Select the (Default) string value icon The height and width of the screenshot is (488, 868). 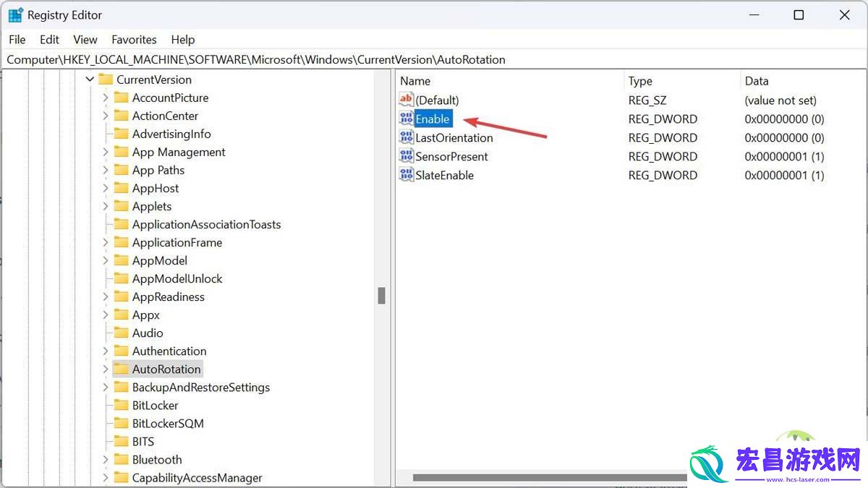(406, 100)
